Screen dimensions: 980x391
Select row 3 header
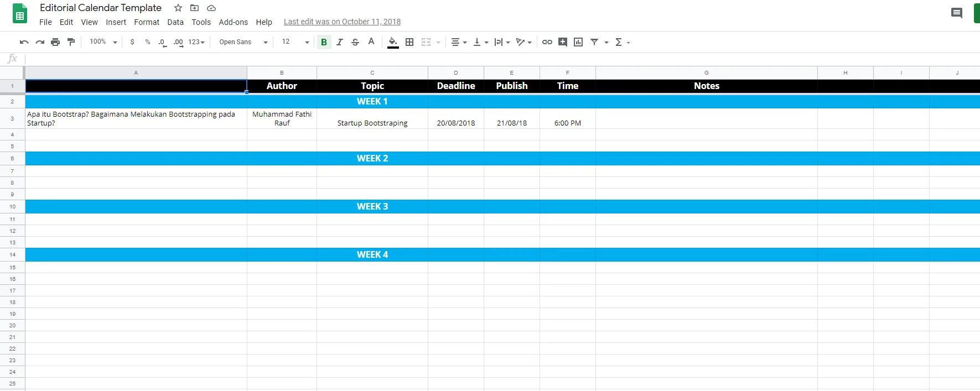click(x=12, y=118)
